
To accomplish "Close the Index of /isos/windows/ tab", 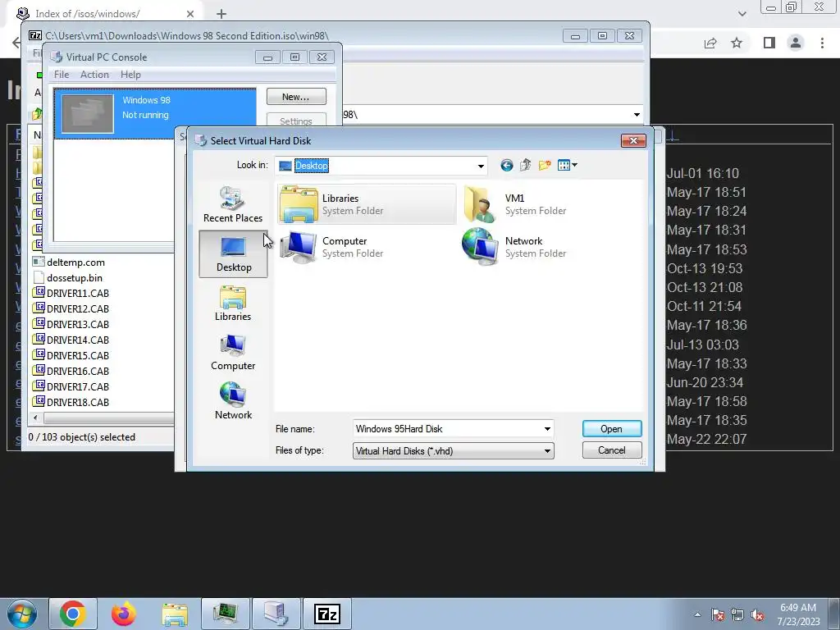I will [190, 14].
